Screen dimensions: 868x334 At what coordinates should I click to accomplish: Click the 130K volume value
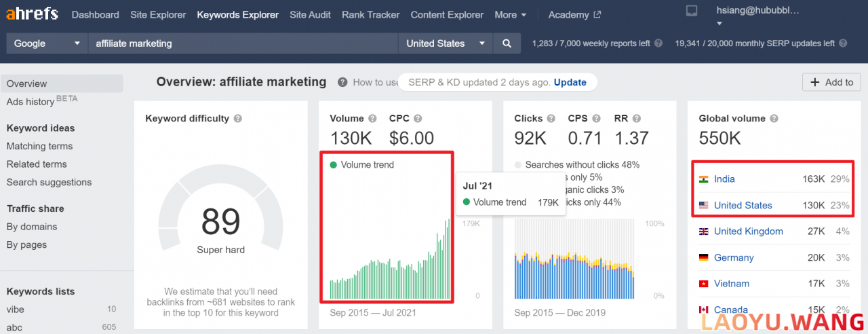point(351,138)
